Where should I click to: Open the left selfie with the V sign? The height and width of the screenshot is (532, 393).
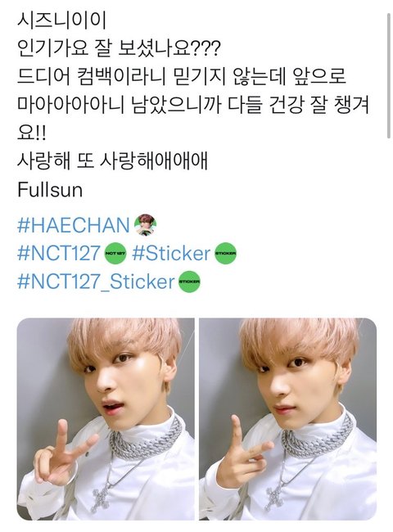click(x=106, y=419)
